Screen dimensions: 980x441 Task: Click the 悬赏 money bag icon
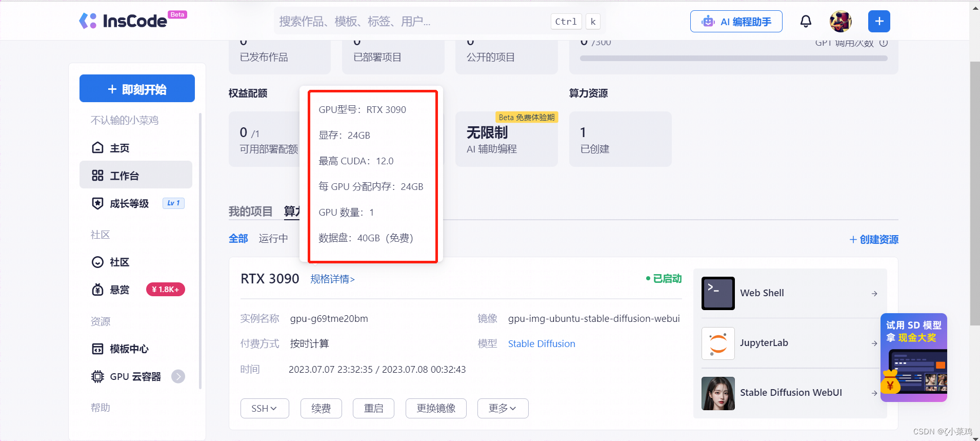tap(97, 290)
